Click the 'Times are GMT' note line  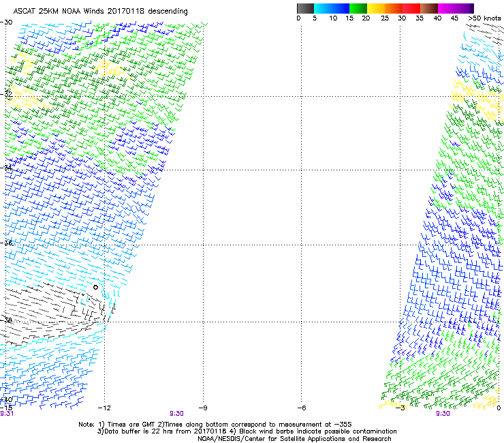[215, 425]
